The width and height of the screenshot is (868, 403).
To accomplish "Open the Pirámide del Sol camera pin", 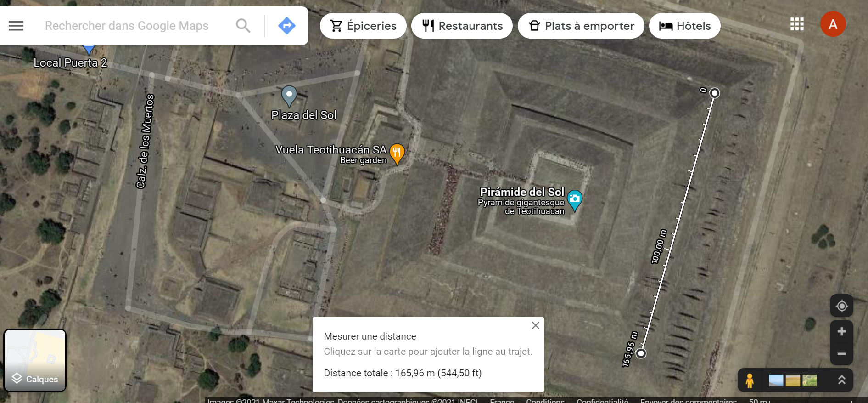I will coord(574,200).
